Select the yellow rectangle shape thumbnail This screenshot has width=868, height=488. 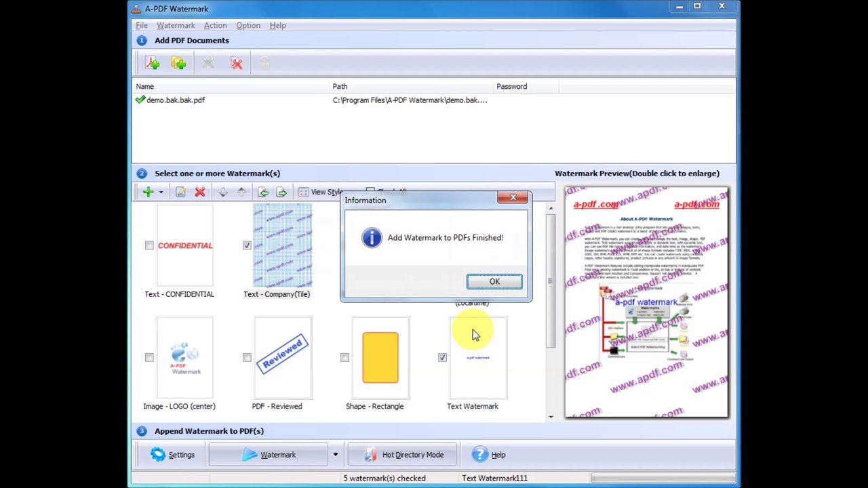click(380, 358)
